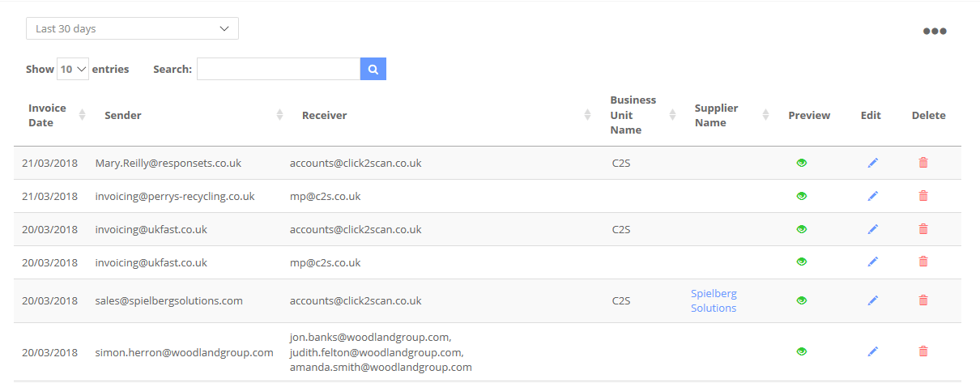980x383 pixels.
Task: Open the Last 30 days dropdown
Action: pos(132,28)
